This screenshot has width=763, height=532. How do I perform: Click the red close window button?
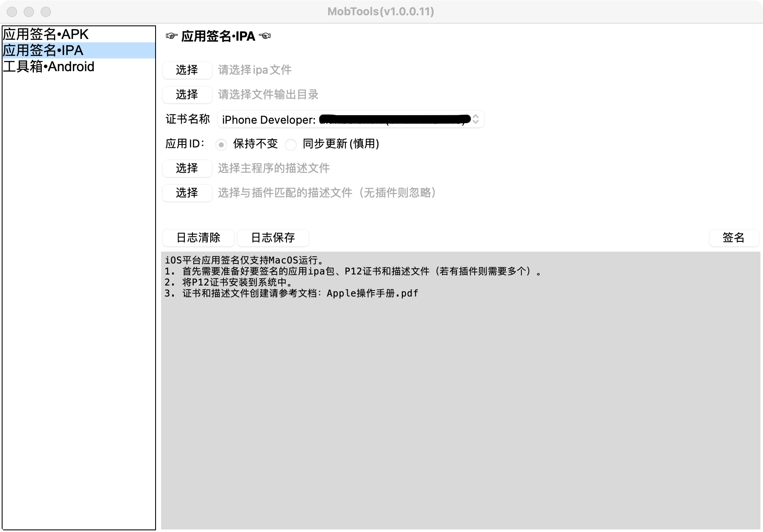tap(12, 12)
